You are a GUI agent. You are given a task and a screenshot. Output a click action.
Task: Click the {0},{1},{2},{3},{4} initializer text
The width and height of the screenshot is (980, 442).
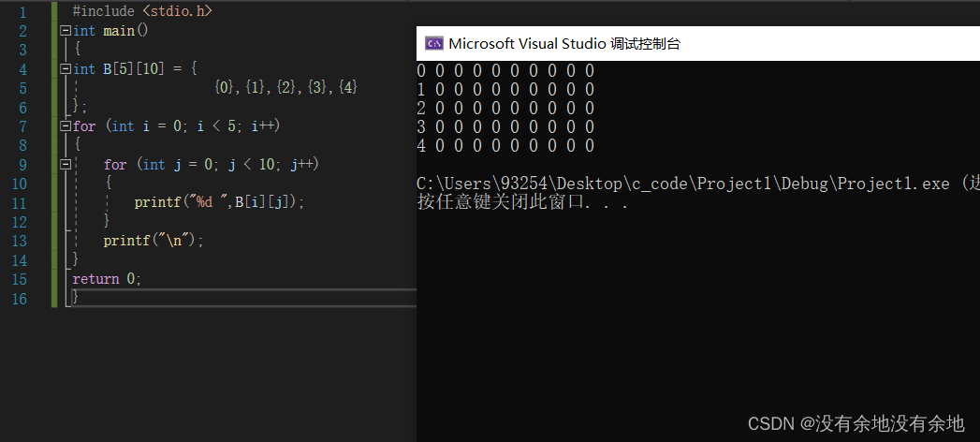click(x=285, y=87)
